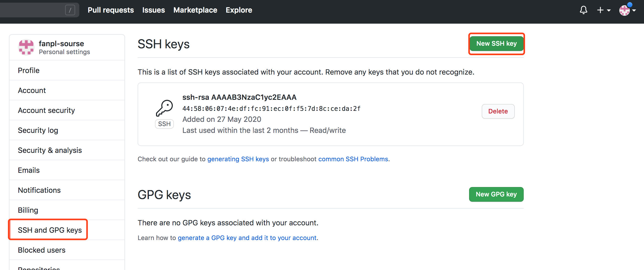Click the fanpl-sourse profile avatar in sidebar
This screenshot has height=270, width=644.
click(x=26, y=47)
